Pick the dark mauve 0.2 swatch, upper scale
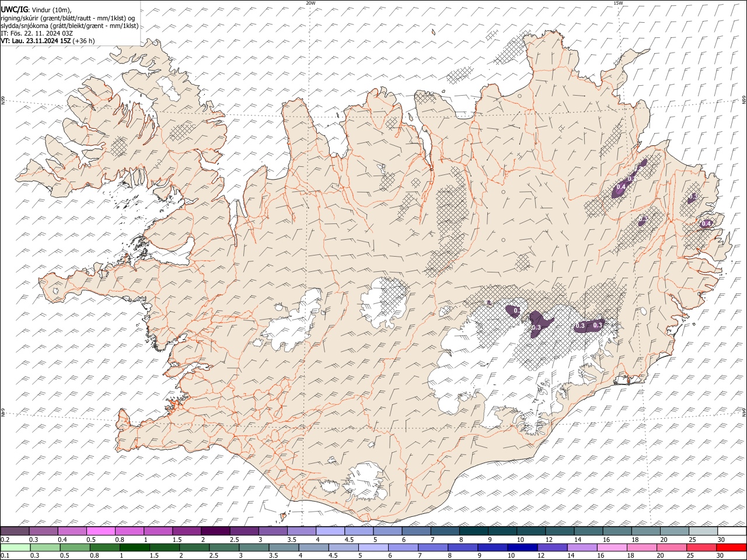This screenshot has height=560, width=747. click(15, 531)
